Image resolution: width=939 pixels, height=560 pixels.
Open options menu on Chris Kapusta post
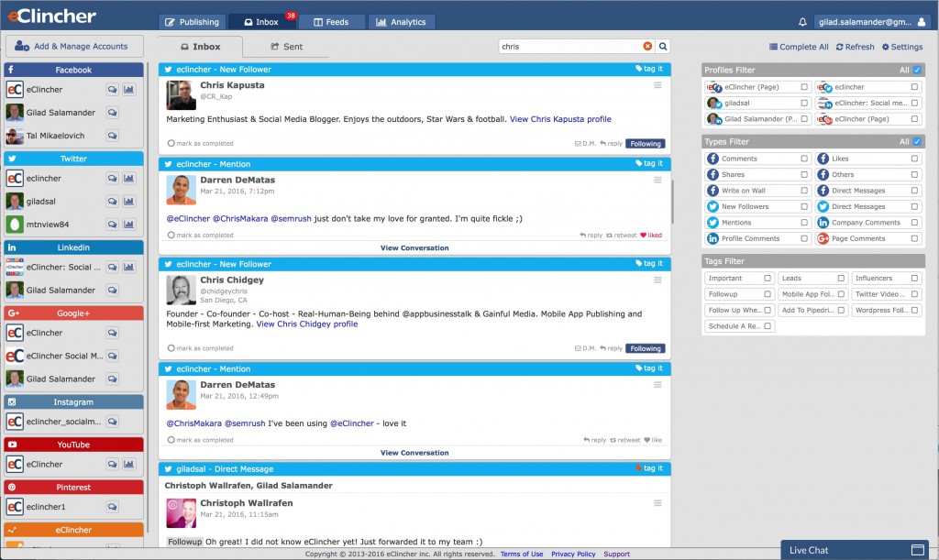pyautogui.click(x=657, y=85)
